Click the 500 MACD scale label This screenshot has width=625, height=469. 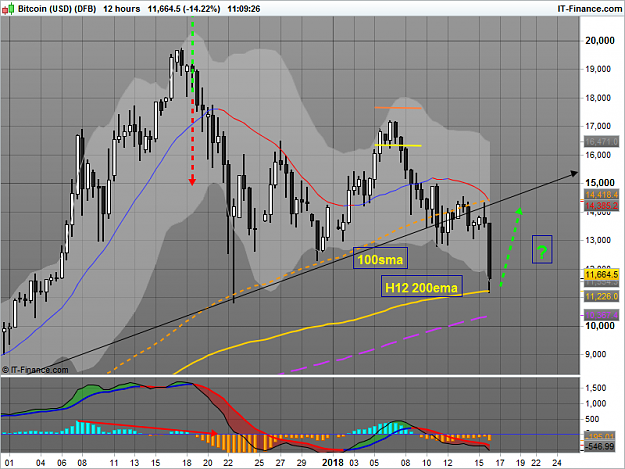pyautogui.click(x=592, y=419)
